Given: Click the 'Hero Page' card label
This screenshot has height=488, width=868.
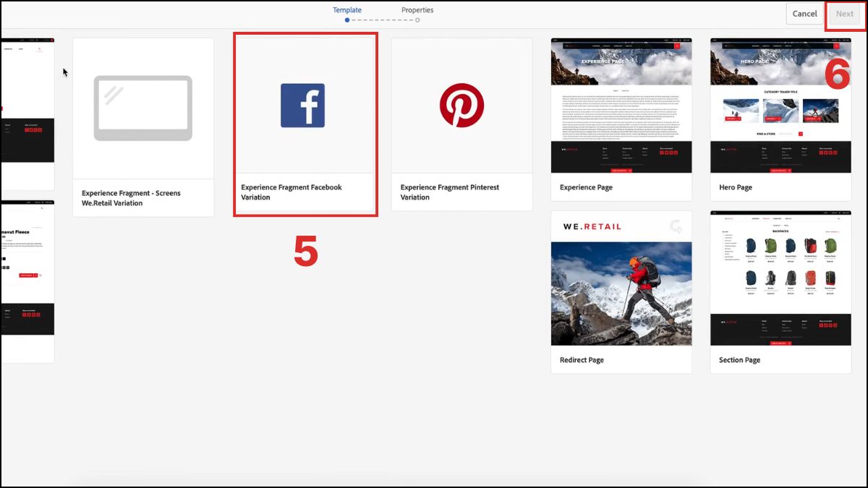Looking at the screenshot, I should [736, 187].
